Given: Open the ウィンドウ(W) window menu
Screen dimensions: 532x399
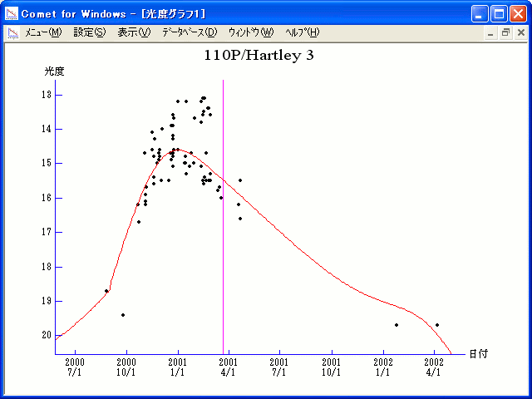Looking at the screenshot, I should click(x=250, y=32).
